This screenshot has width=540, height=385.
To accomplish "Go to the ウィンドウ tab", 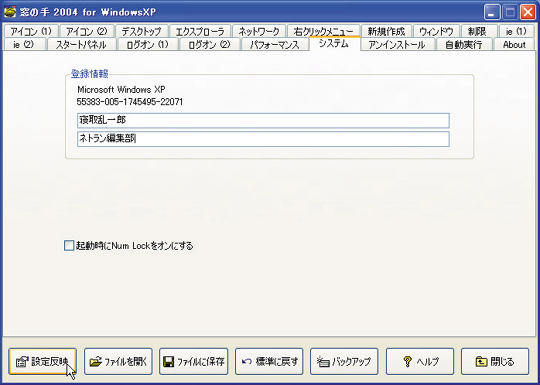I will point(436,31).
